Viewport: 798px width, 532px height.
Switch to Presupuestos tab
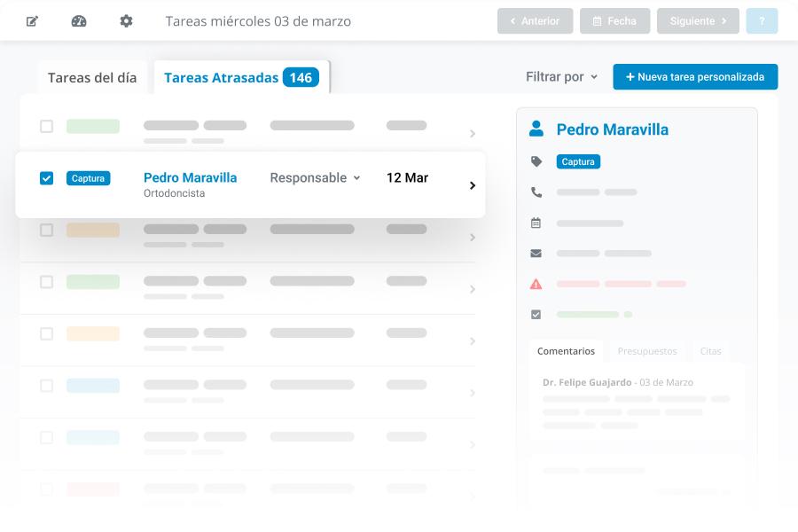click(647, 351)
